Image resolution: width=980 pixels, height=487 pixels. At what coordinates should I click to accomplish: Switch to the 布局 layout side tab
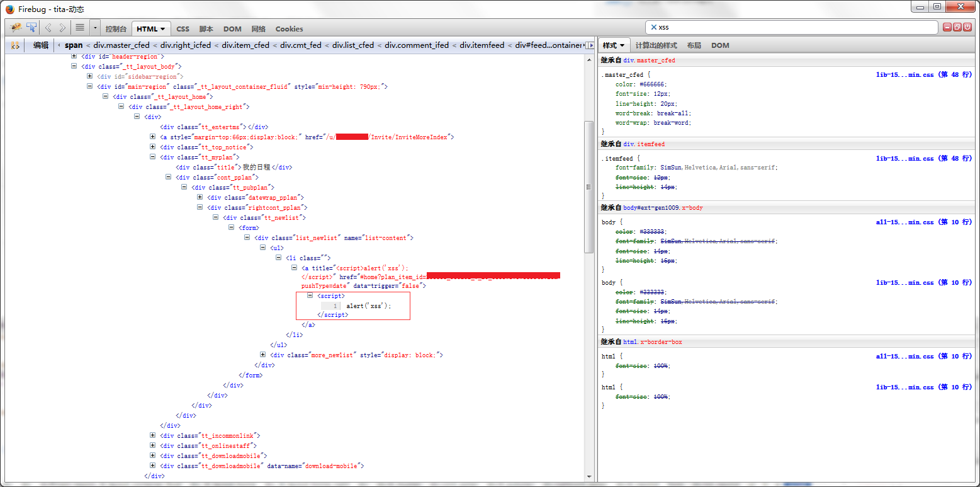[694, 45]
